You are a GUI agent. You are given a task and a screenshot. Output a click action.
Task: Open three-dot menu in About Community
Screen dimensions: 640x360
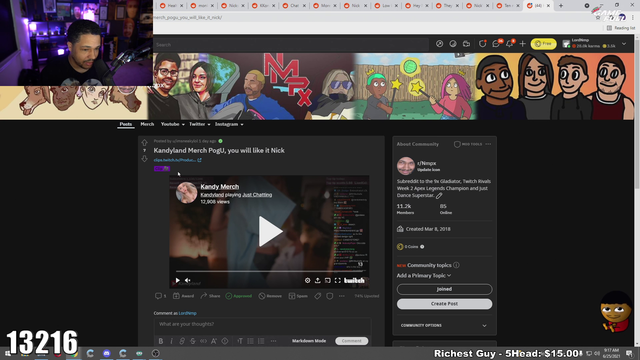pyautogui.click(x=488, y=144)
